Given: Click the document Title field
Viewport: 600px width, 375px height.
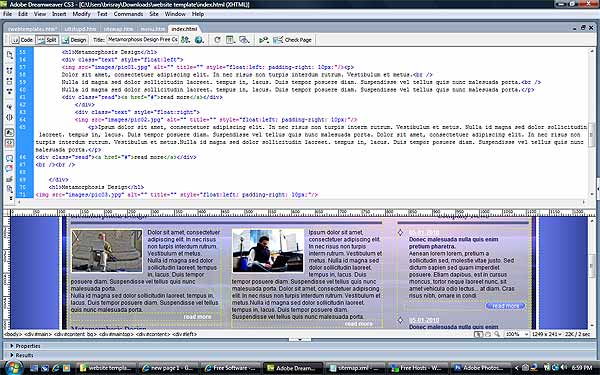Looking at the screenshot, I should (x=142, y=40).
